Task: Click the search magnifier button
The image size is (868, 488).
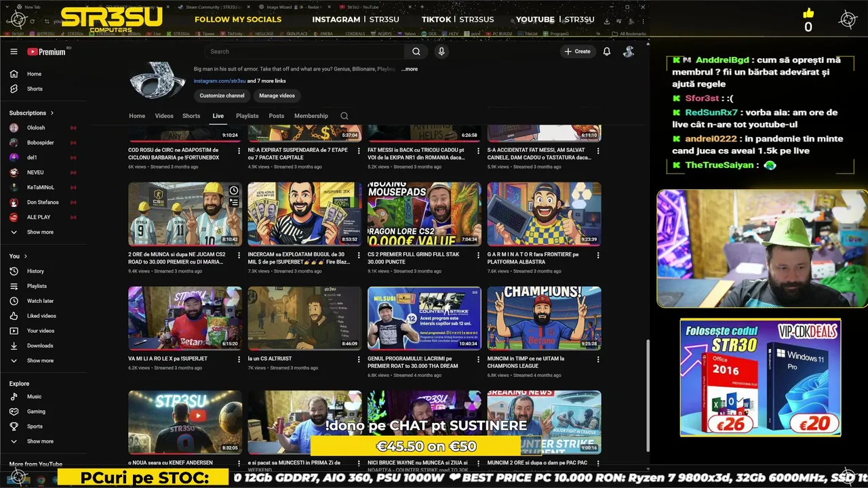Action: 416,52
